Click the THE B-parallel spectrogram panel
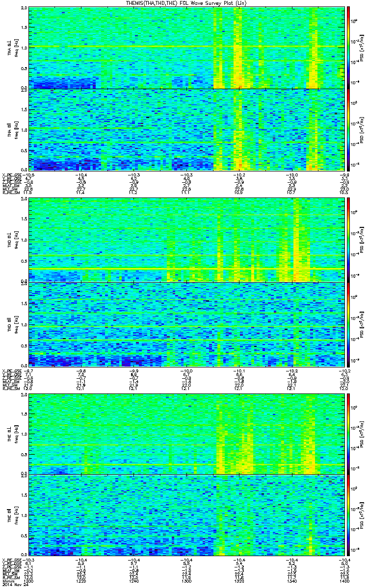The width and height of the screenshot is (368, 588). click(x=187, y=516)
